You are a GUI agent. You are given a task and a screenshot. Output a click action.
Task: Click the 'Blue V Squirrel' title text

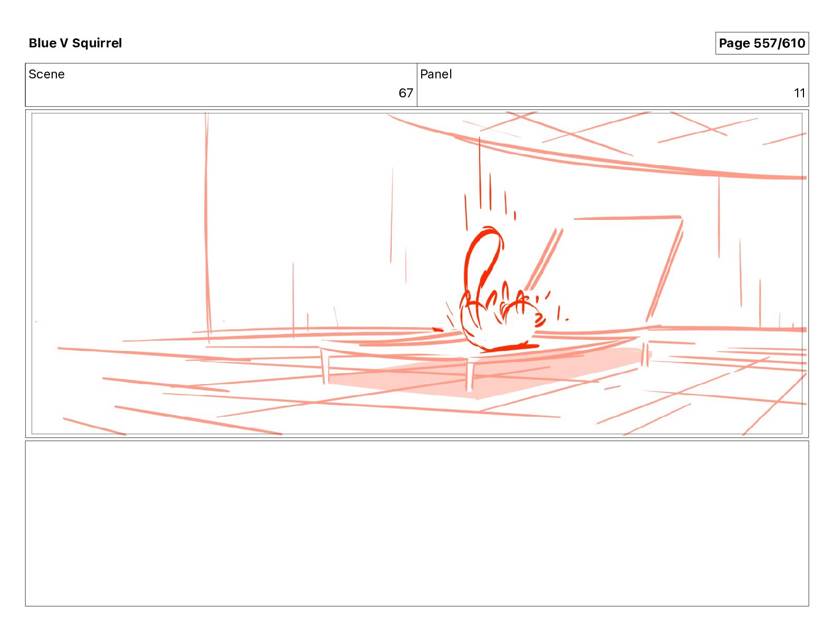[75, 43]
